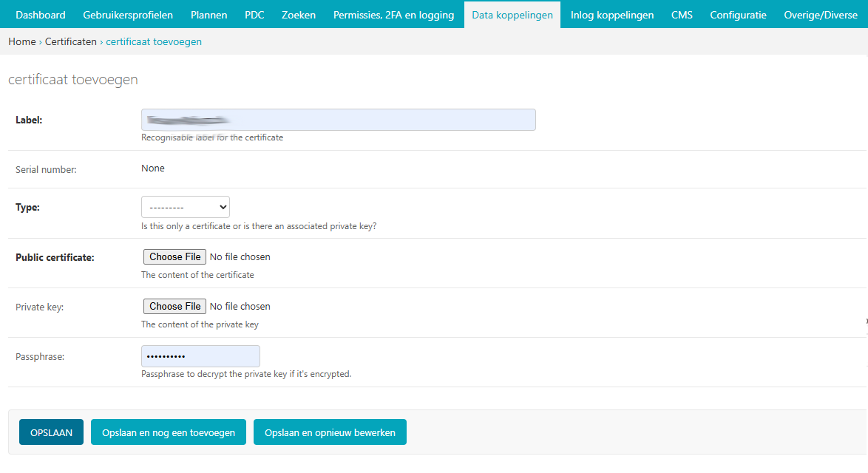
Task: Open the PDC section
Action: 254,14
